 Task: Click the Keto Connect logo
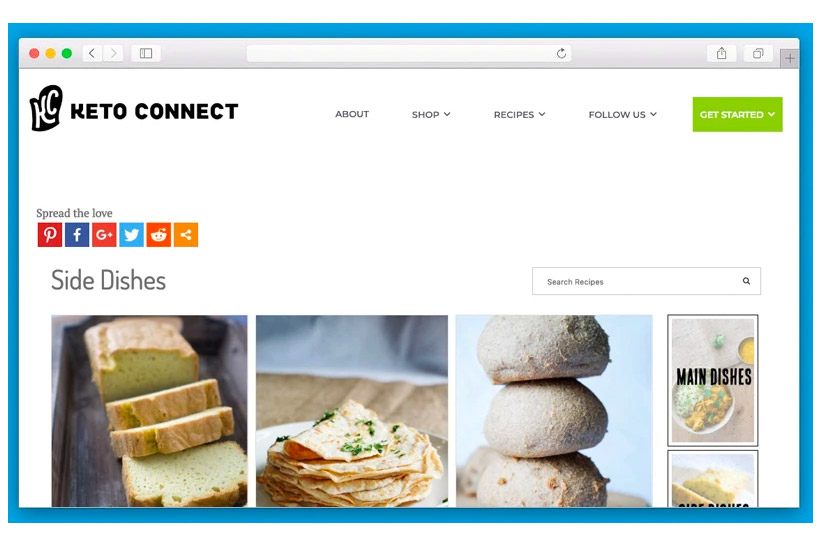[x=134, y=108]
